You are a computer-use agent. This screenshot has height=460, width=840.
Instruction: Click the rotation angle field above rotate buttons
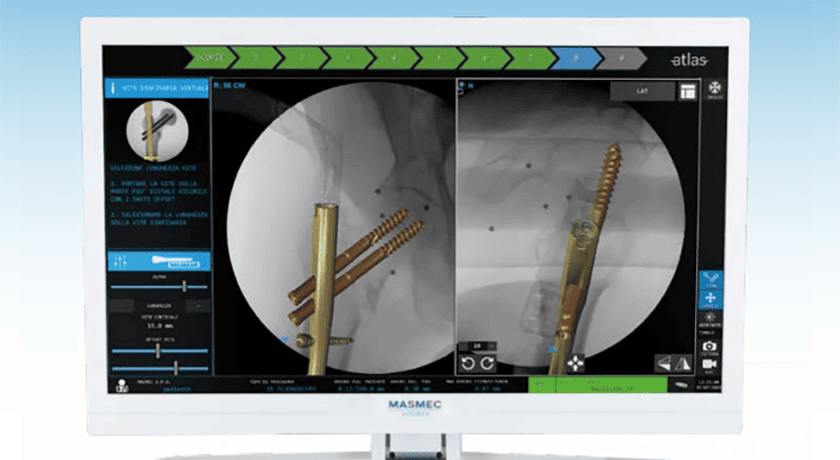click(477, 346)
